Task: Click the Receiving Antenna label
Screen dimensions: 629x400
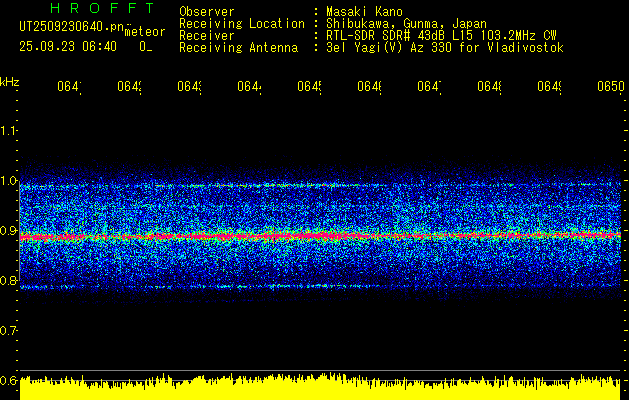Action: coord(239,48)
